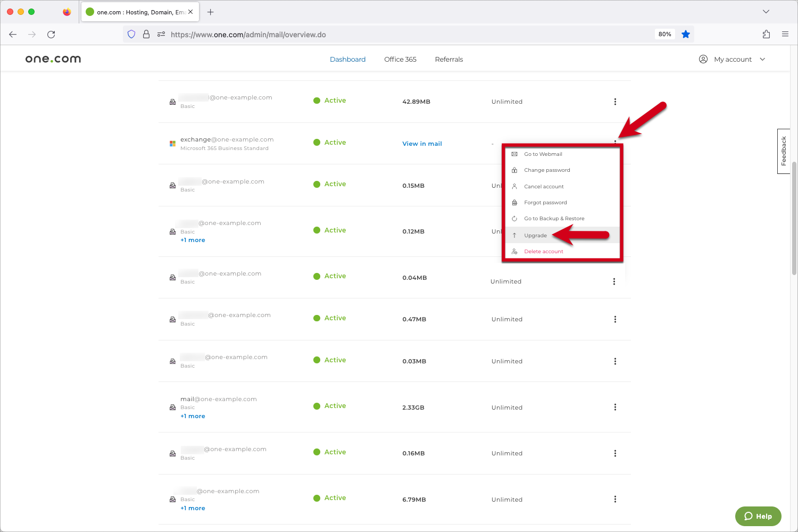Open the View in mail link

(x=422, y=144)
